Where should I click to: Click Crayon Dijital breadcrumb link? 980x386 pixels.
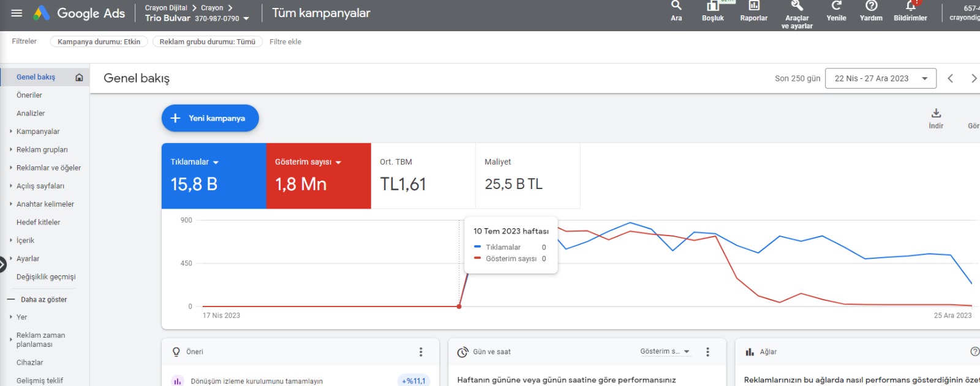166,8
